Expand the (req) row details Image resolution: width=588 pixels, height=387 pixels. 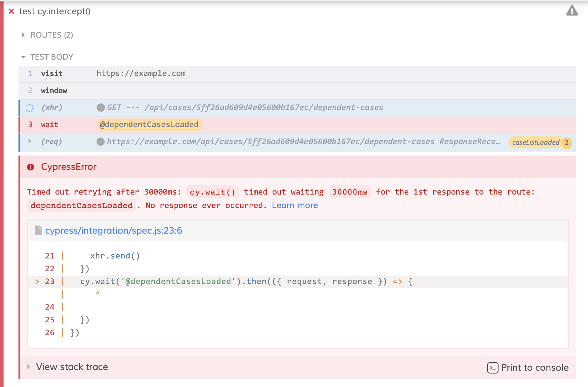(x=30, y=141)
